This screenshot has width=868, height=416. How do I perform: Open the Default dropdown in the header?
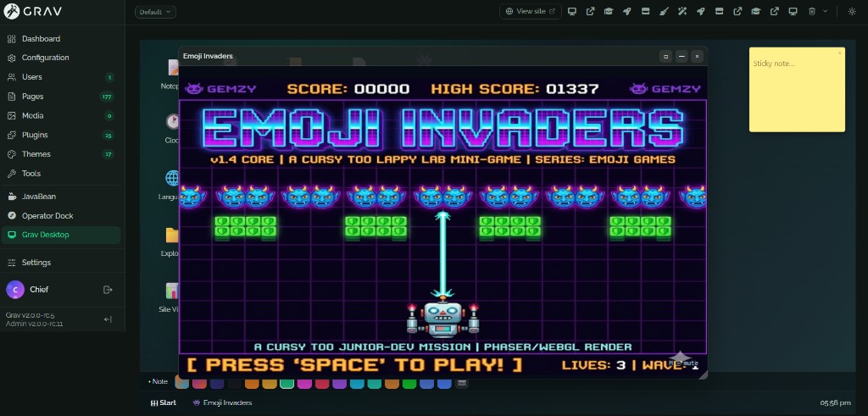coord(155,12)
